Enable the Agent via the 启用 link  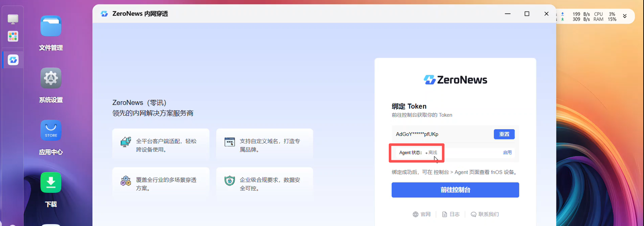[507, 152]
